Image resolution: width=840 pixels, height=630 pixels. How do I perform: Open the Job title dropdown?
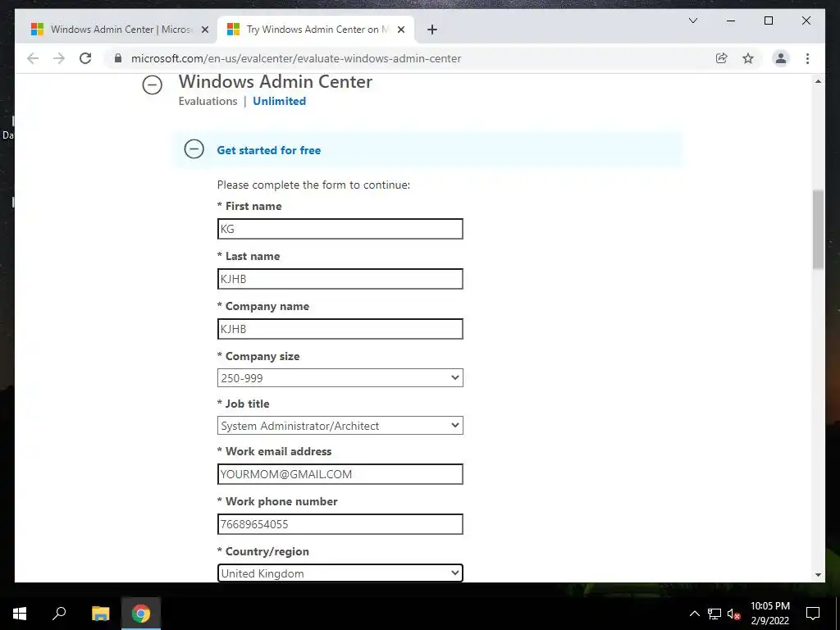click(340, 426)
